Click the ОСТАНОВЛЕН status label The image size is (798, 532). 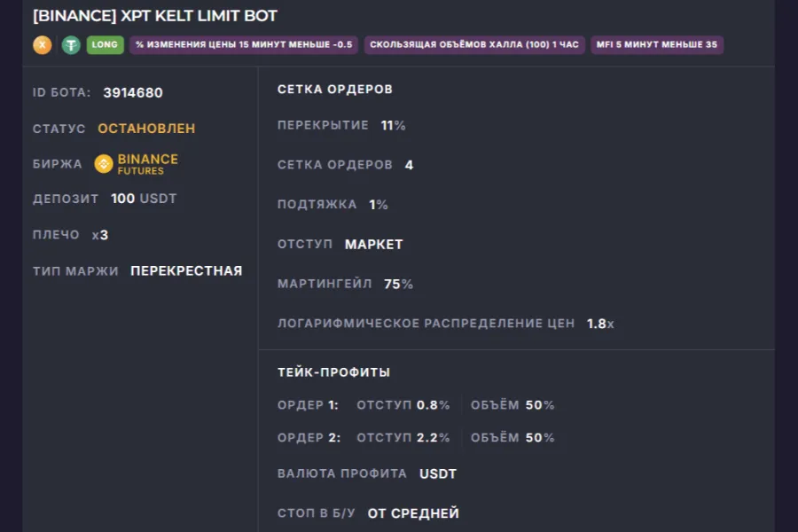[145, 128]
